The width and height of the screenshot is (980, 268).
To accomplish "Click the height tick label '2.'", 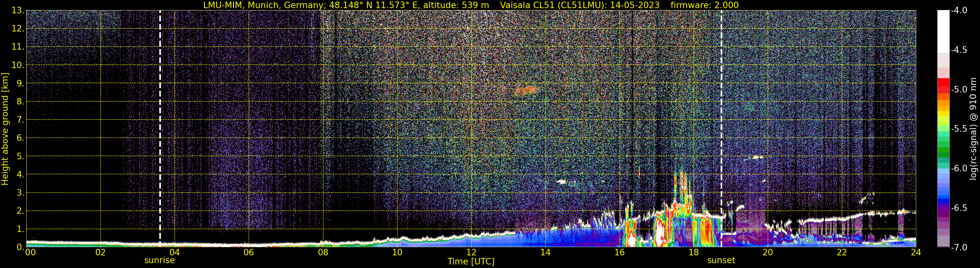I will 20,211.
